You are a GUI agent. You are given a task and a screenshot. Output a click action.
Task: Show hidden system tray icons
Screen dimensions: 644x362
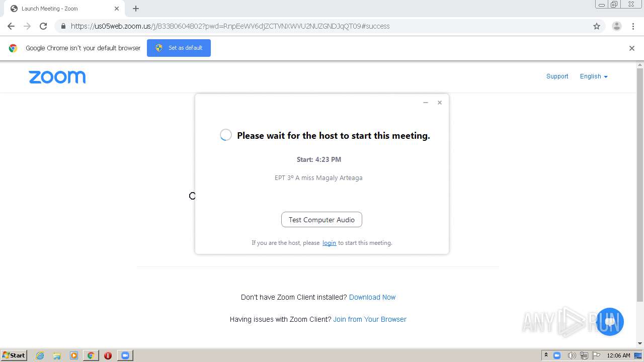pyautogui.click(x=546, y=355)
